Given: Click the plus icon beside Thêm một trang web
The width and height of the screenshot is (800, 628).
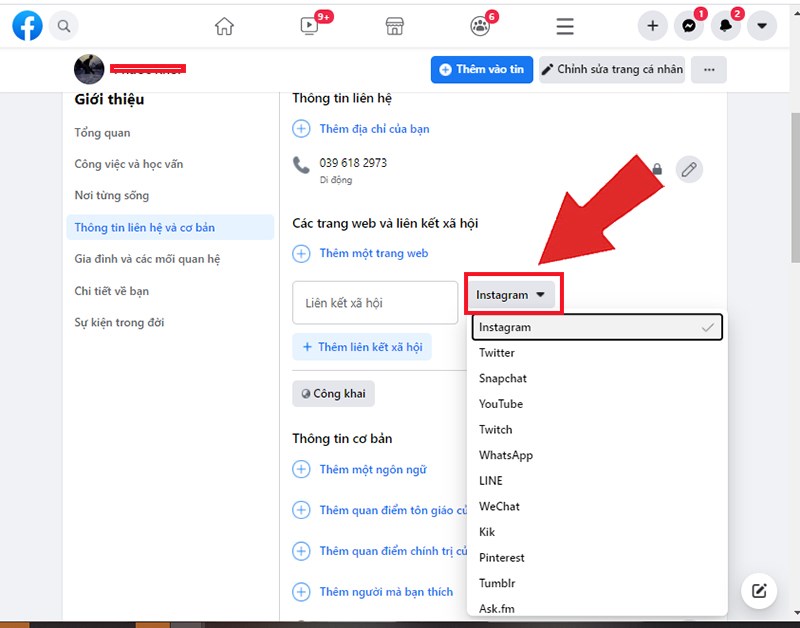Looking at the screenshot, I should click(x=301, y=253).
